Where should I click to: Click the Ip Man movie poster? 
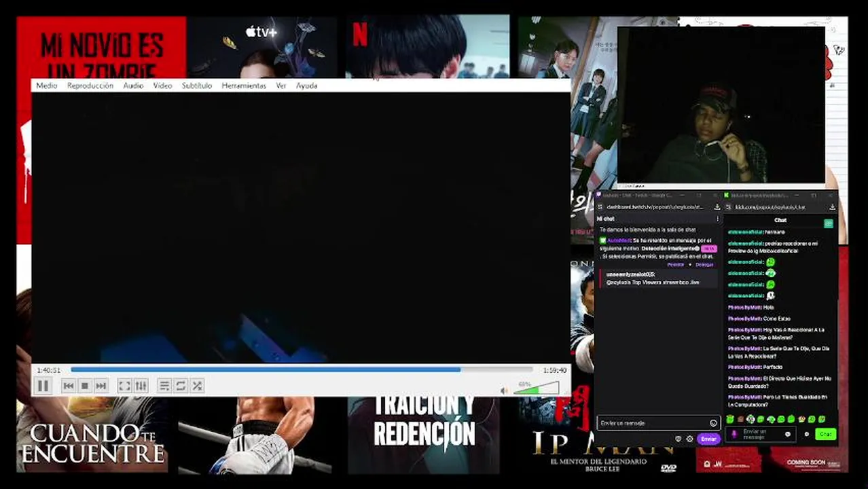(603, 448)
